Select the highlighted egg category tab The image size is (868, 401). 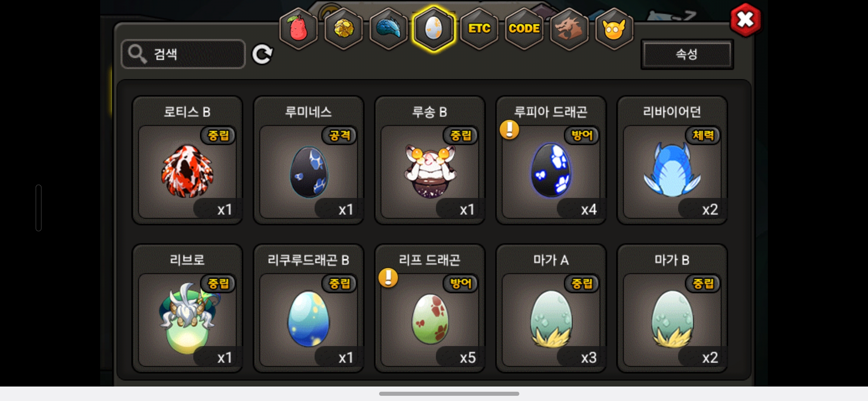434,29
